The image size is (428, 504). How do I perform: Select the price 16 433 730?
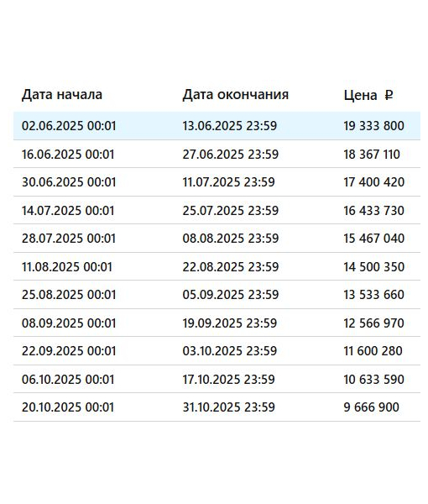(x=373, y=211)
